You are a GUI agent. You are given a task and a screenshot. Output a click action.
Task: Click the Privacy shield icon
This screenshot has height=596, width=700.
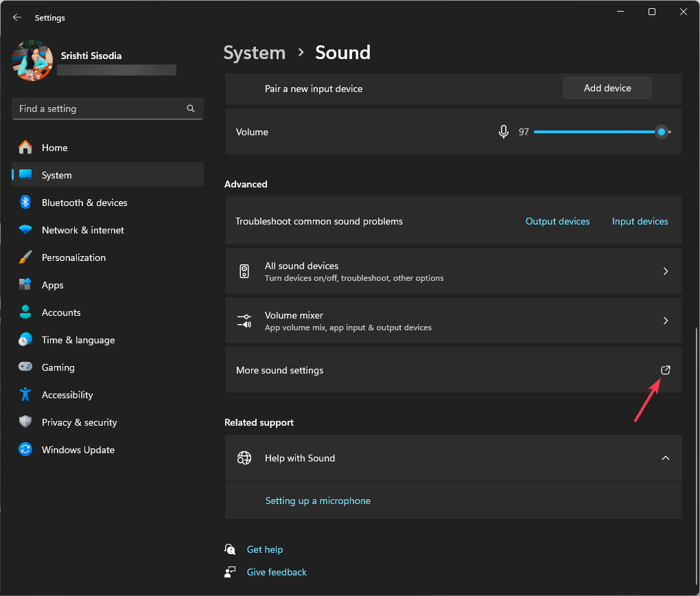point(25,422)
